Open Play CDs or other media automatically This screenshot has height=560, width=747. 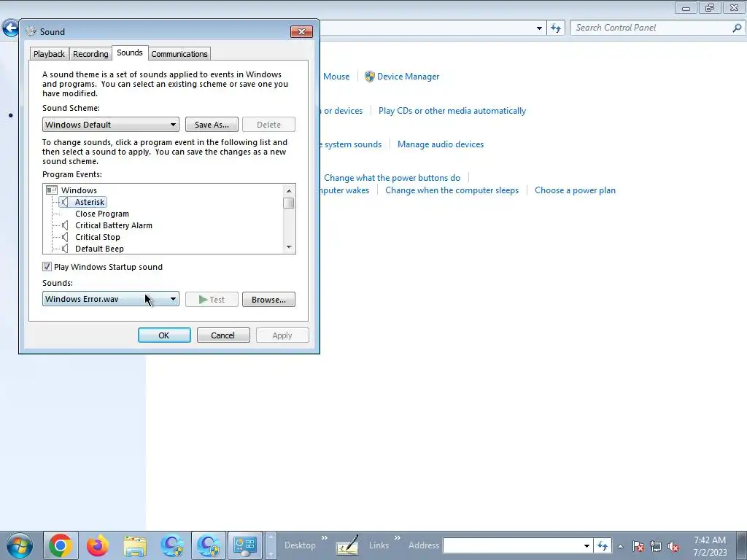(x=452, y=111)
